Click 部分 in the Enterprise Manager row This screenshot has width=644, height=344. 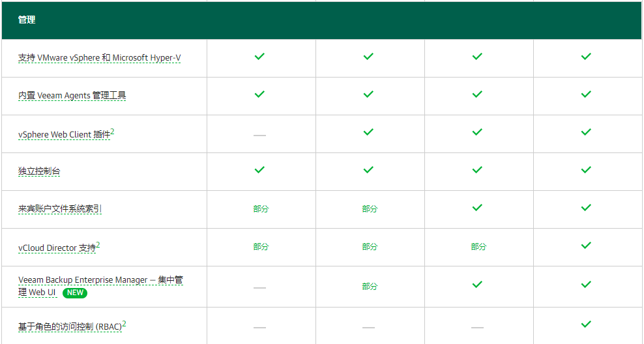(370, 287)
